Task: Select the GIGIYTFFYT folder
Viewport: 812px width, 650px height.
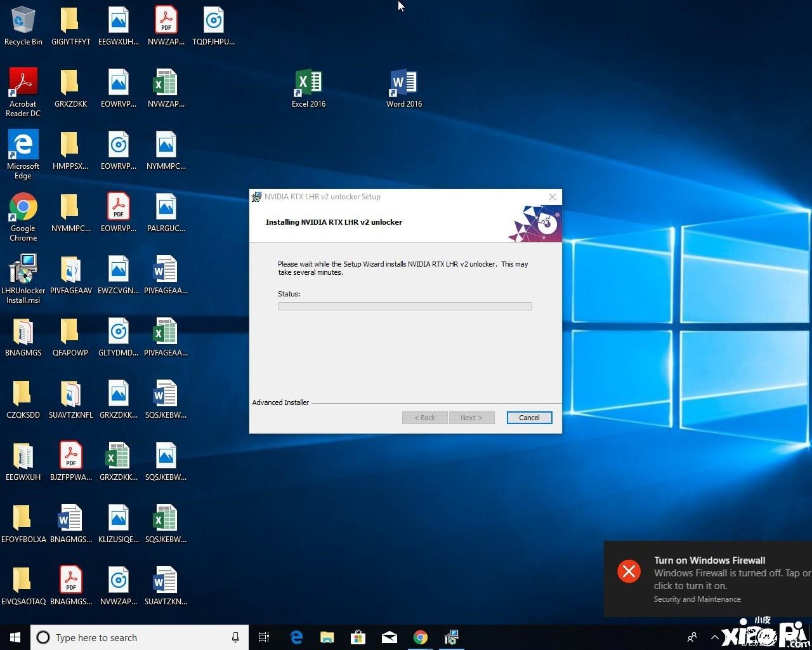Action: click(71, 27)
